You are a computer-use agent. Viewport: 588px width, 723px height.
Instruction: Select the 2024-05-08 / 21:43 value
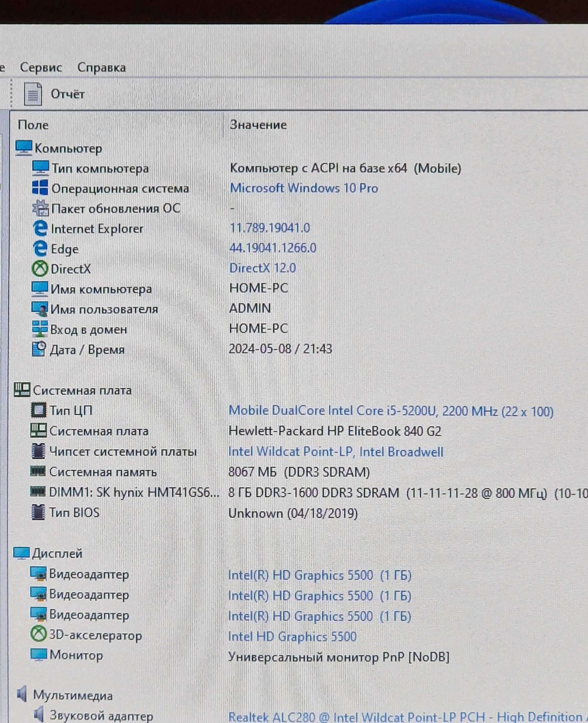pos(281,348)
